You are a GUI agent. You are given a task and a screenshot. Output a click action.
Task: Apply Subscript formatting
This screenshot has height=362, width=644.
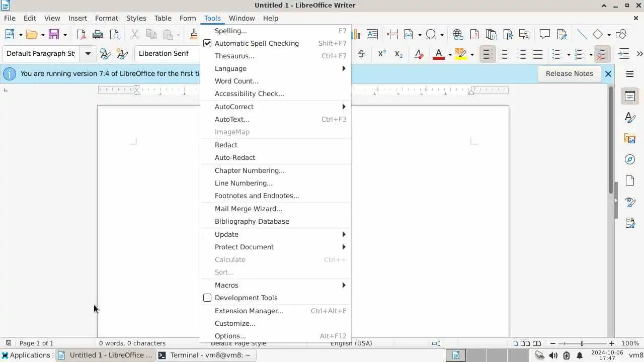[398, 53]
